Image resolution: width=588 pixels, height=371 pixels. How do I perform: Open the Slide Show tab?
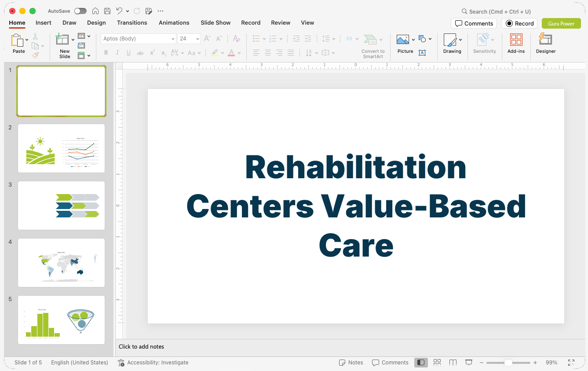point(215,23)
